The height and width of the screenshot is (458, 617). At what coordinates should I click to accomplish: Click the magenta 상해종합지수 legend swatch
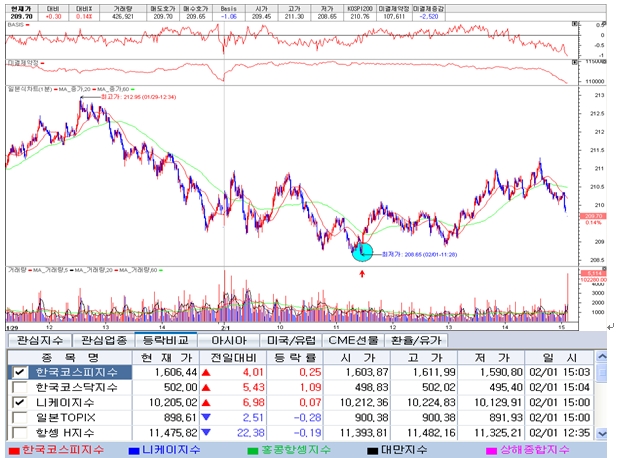click(x=504, y=450)
